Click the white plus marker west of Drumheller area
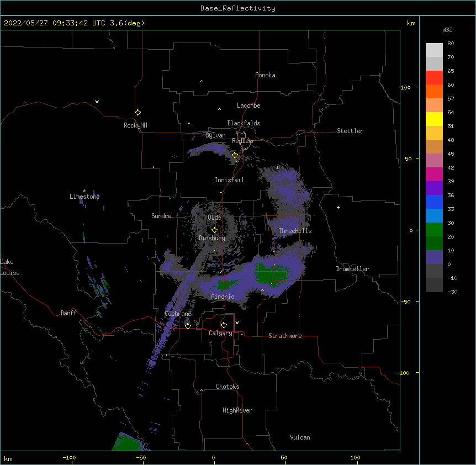Screen dimensions: 476x465 [338, 207]
